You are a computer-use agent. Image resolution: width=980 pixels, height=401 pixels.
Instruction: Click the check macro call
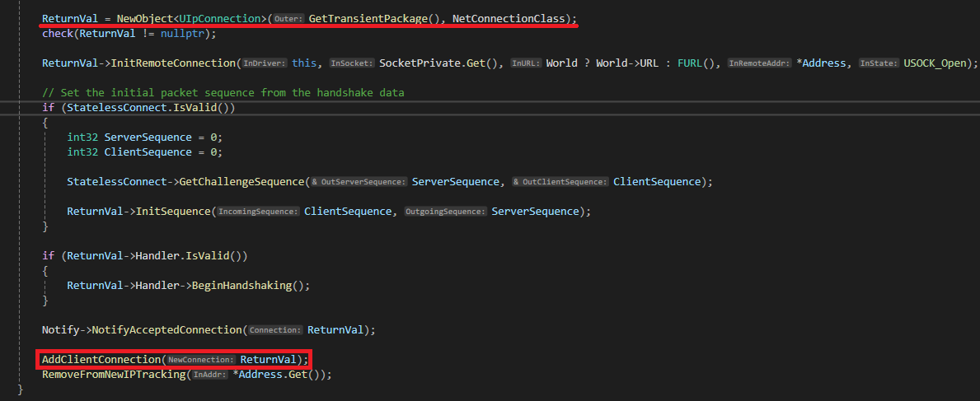click(57, 33)
